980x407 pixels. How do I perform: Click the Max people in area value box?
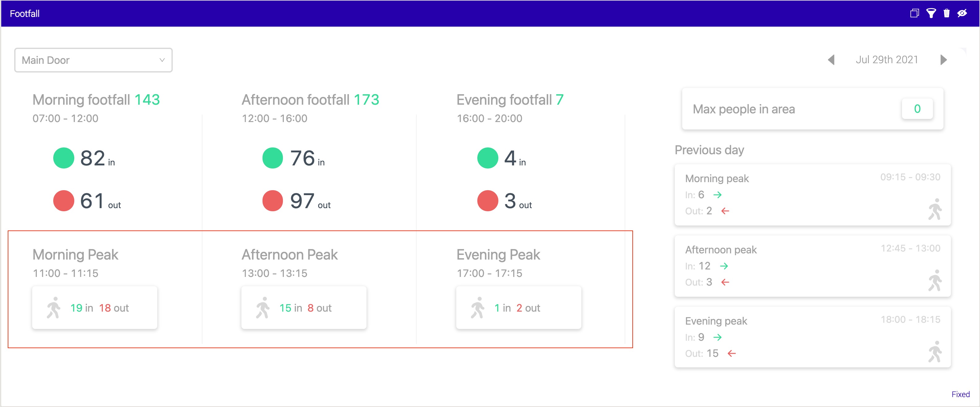917,109
